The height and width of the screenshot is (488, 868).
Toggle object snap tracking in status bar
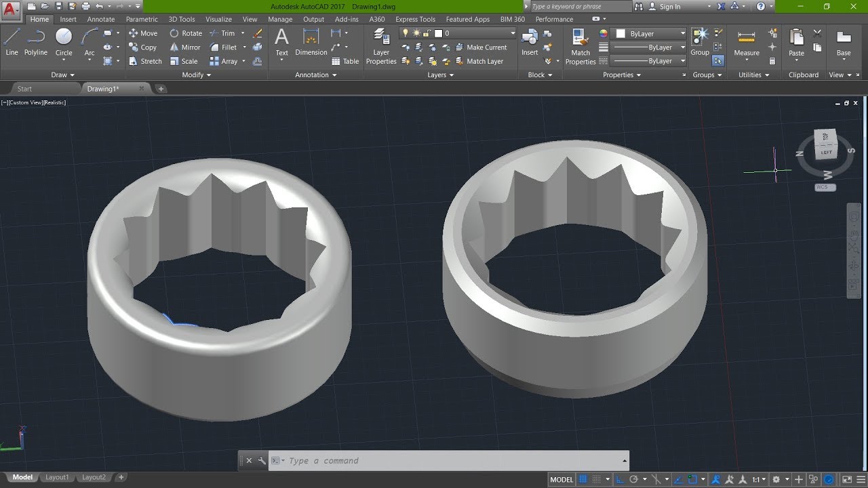[x=679, y=479]
